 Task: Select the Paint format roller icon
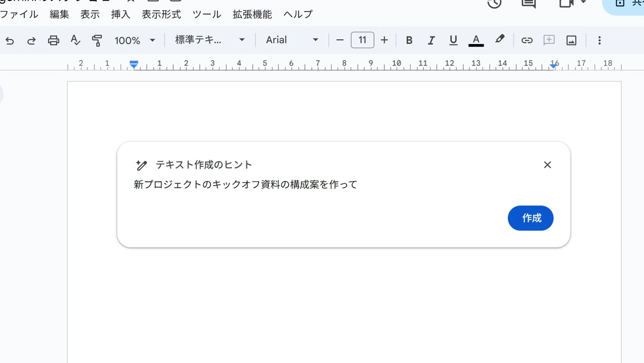(x=97, y=40)
